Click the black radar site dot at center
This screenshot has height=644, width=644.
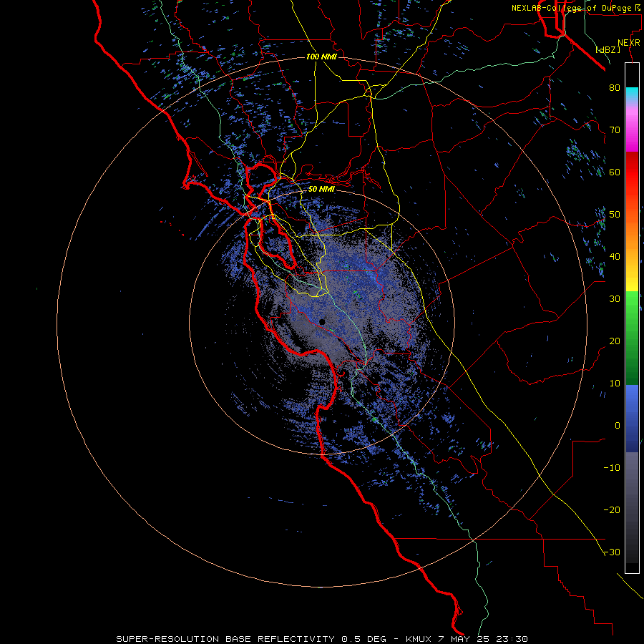coord(322,322)
